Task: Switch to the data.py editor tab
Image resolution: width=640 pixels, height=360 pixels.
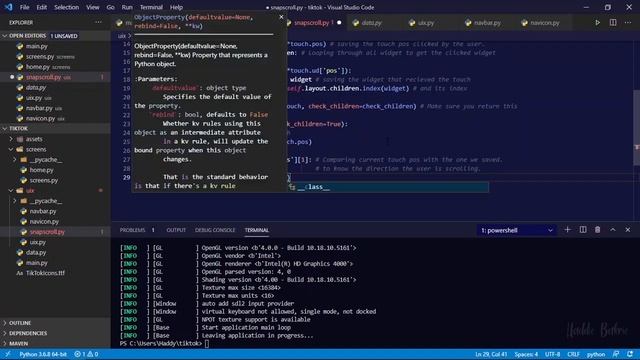Action: (x=371, y=23)
